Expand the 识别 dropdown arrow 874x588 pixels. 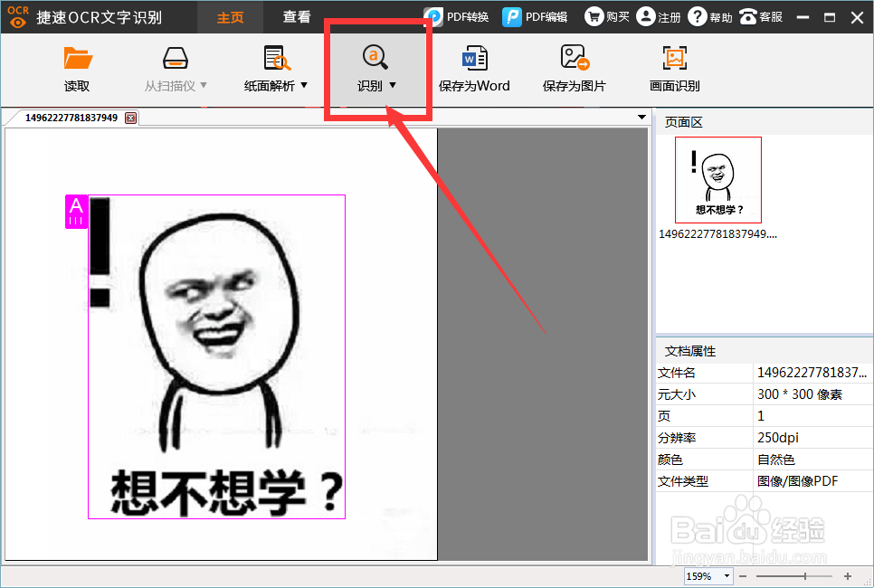[x=393, y=85]
